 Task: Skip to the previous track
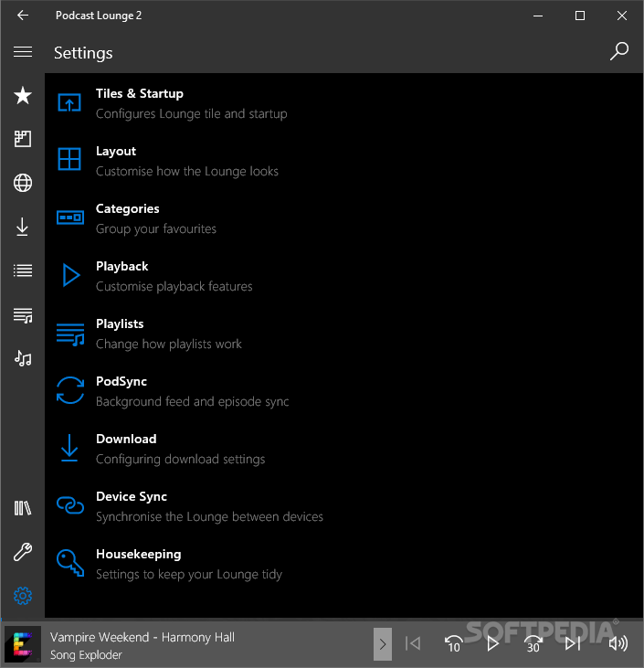pyautogui.click(x=413, y=643)
